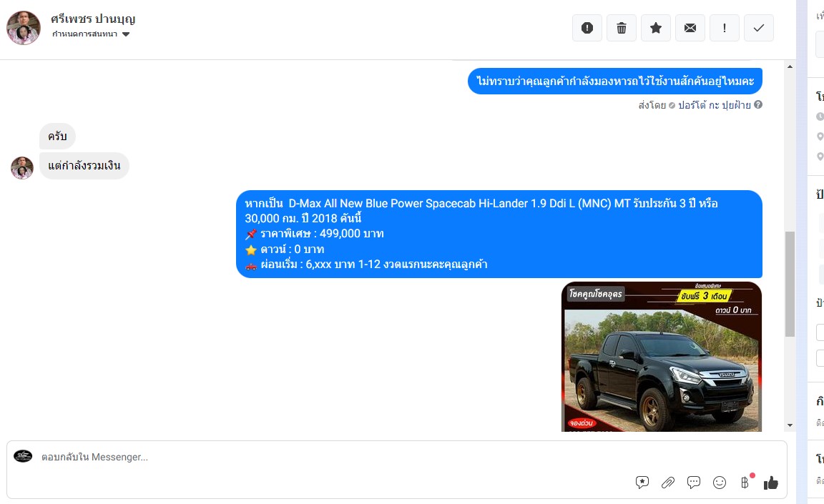
Task: Click message ไม่ทราบว่าคุณลูกค้ากำลังมองหารถ
Action: tap(615, 81)
